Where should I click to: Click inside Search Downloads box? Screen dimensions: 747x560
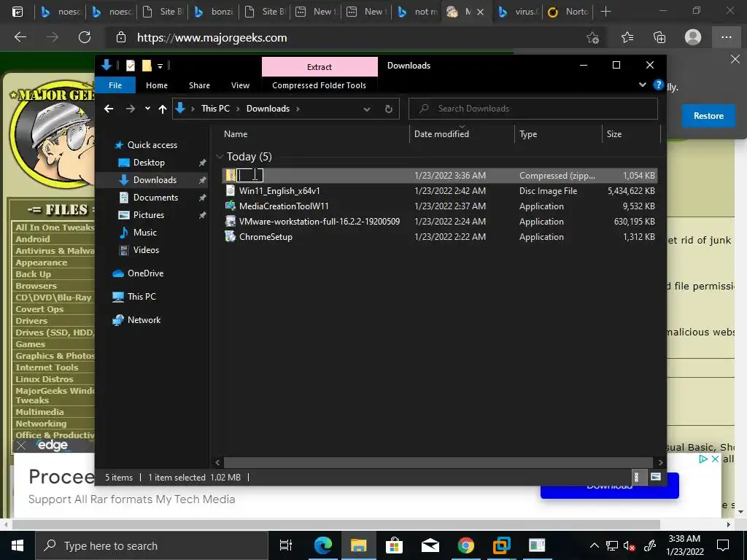(x=533, y=109)
